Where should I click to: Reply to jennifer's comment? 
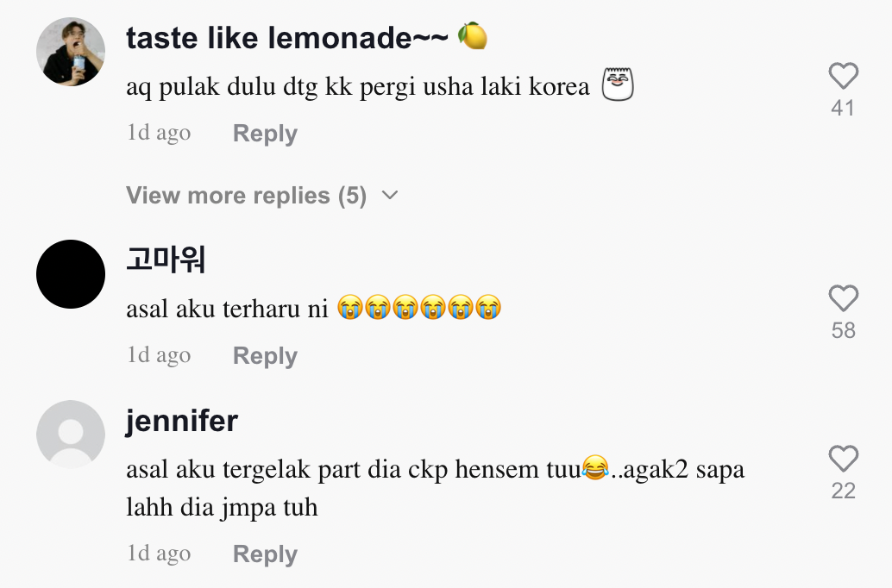(265, 554)
